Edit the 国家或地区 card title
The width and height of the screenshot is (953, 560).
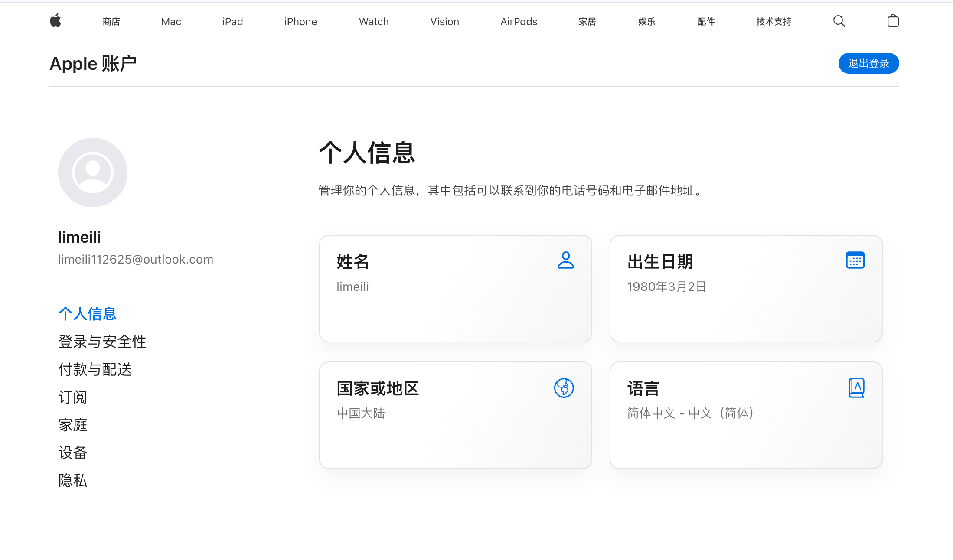(x=378, y=388)
